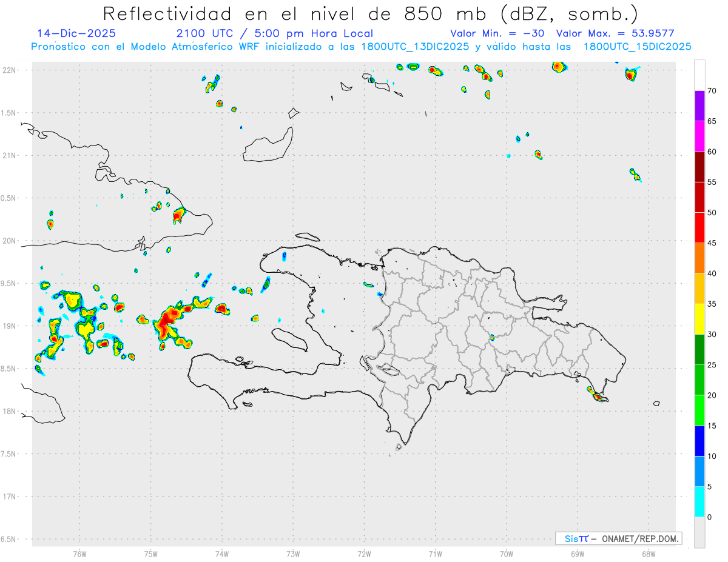The height and width of the screenshot is (562, 728).
Task: Click the '71W' longitude label
Action: tap(435, 554)
